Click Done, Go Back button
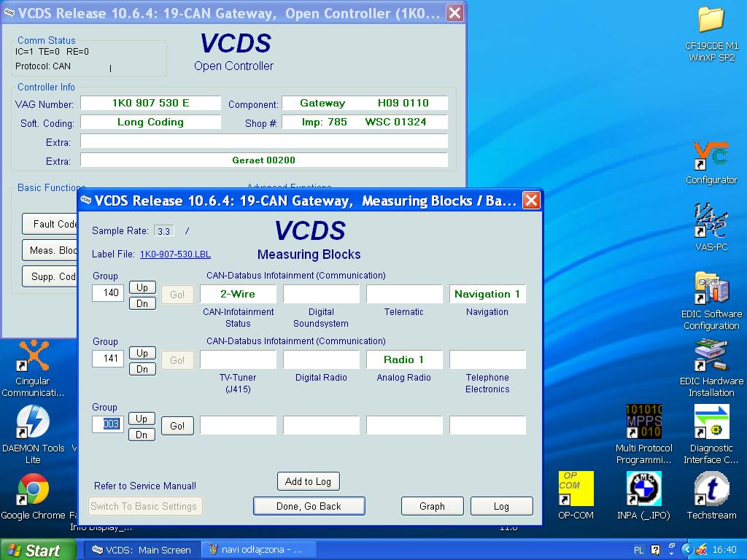Screen dimensions: 747x560 [x=309, y=506]
